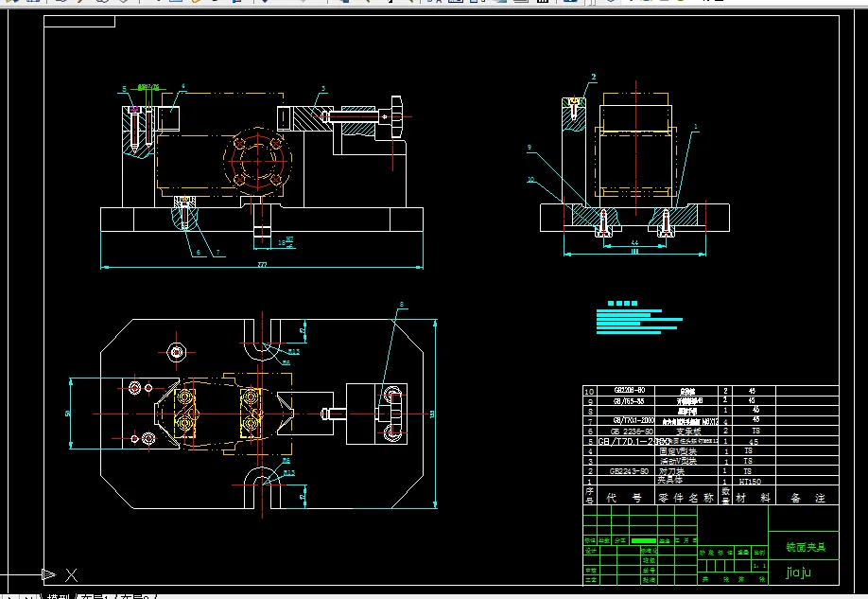Screen dimensions: 868x599
Task: Select part name 支承板 in the parts list
Action: click(x=688, y=432)
